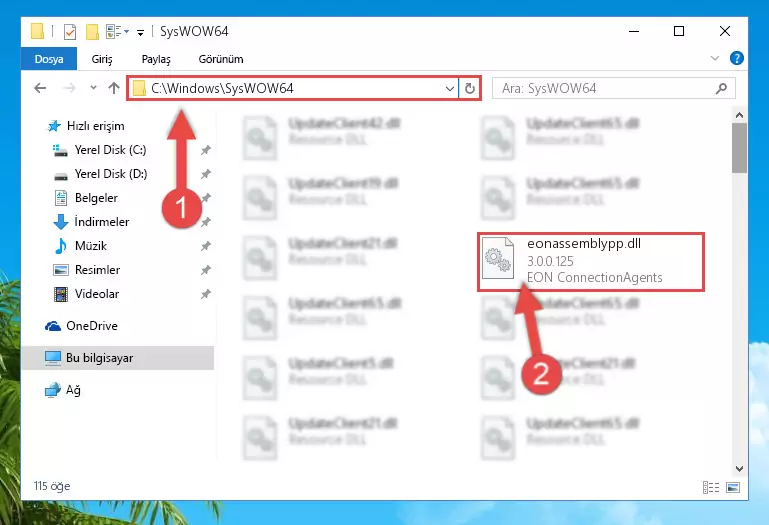Click the Resimler picture icon

60,270
